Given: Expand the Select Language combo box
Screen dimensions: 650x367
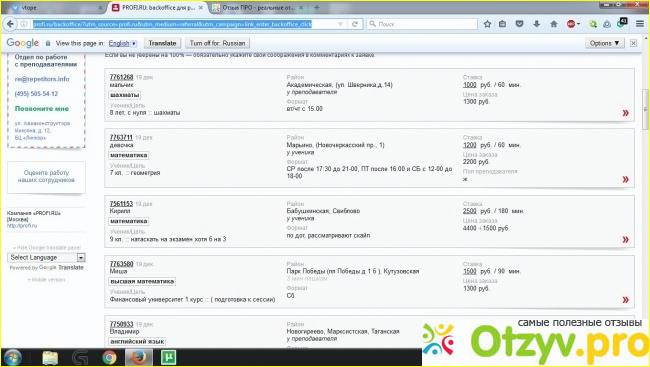Looking at the screenshot, I should pyautogui.click(x=46, y=258).
